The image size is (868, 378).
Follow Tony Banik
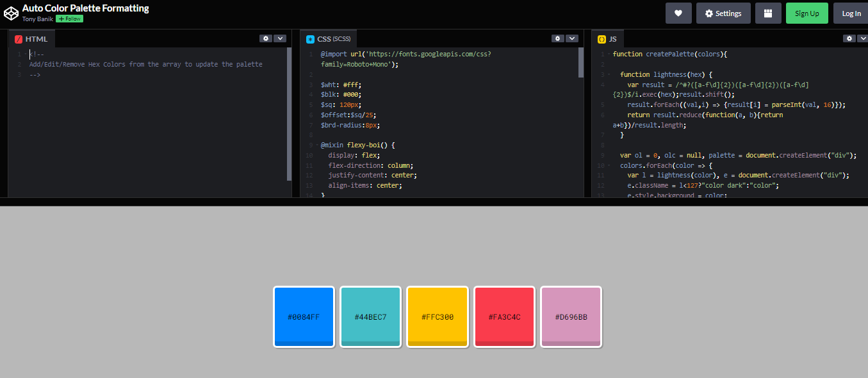69,19
